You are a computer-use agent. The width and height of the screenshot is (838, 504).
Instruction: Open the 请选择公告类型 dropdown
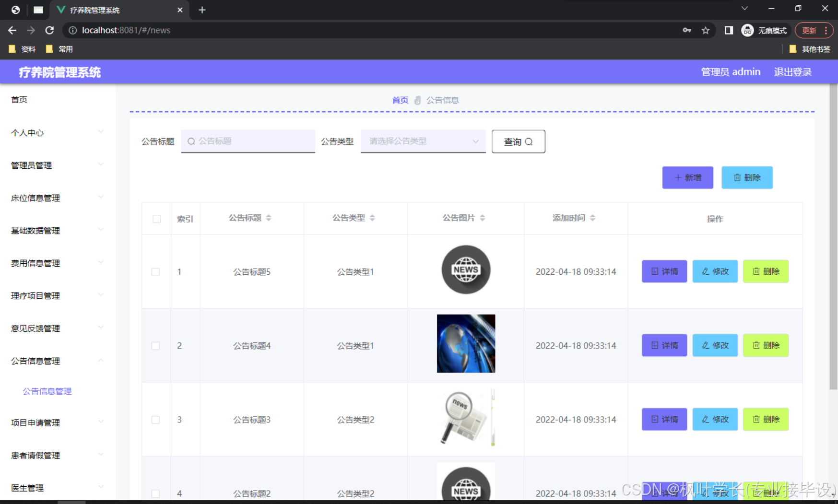point(423,141)
